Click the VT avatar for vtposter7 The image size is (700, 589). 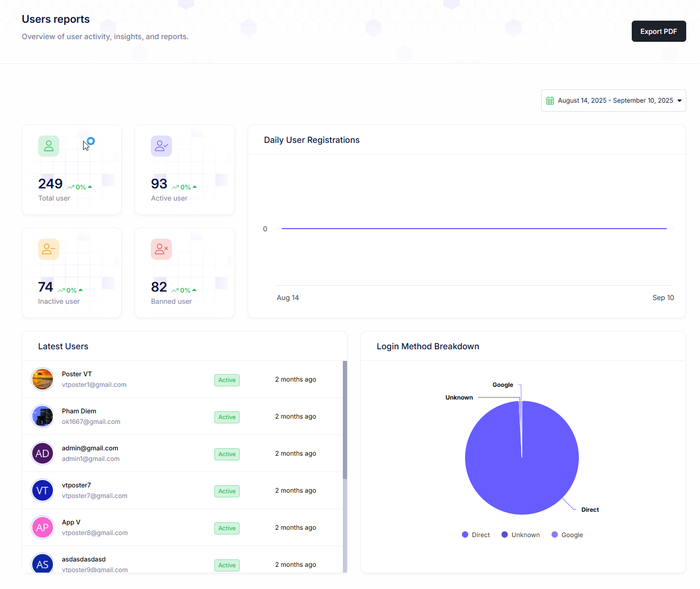pyautogui.click(x=42, y=491)
